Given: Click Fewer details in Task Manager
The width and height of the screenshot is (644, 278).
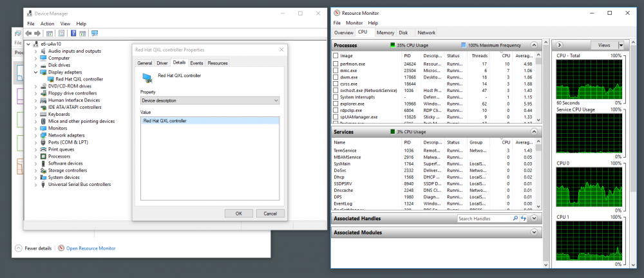Looking at the screenshot, I should (x=33, y=248).
